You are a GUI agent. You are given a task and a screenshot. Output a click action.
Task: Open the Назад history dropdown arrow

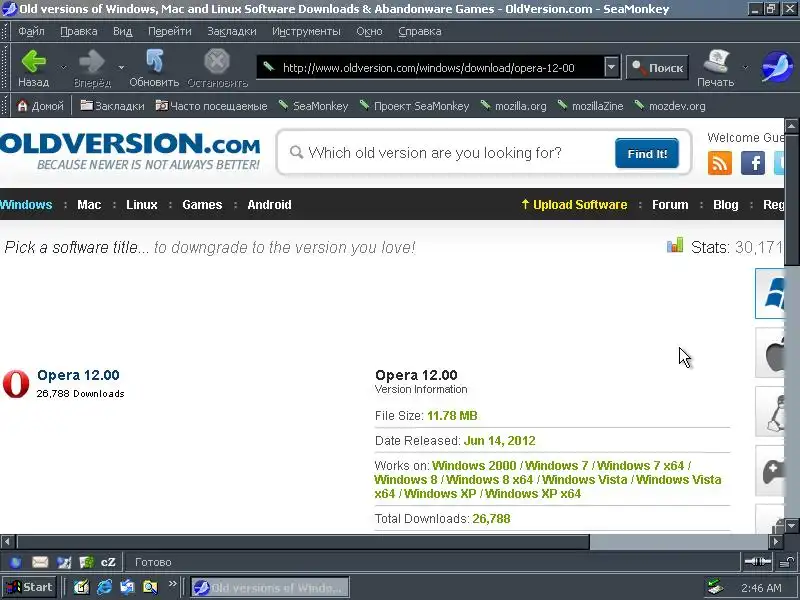click(x=63, y=67)
